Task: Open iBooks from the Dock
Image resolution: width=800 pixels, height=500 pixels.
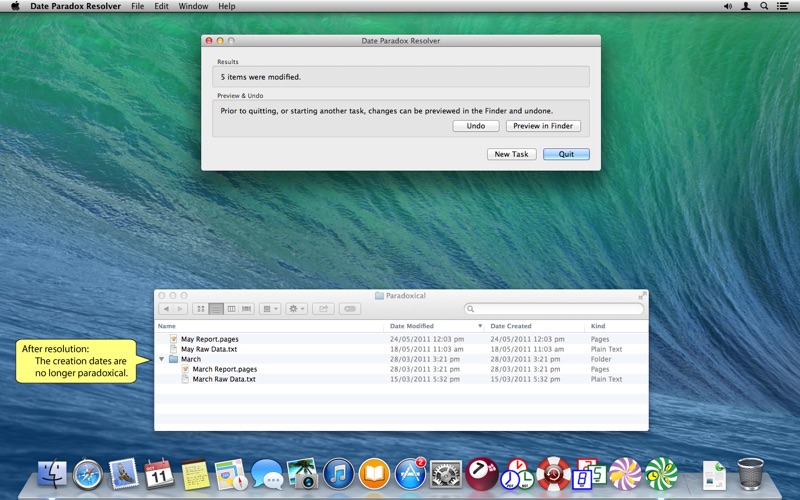Action: point(374,474)
